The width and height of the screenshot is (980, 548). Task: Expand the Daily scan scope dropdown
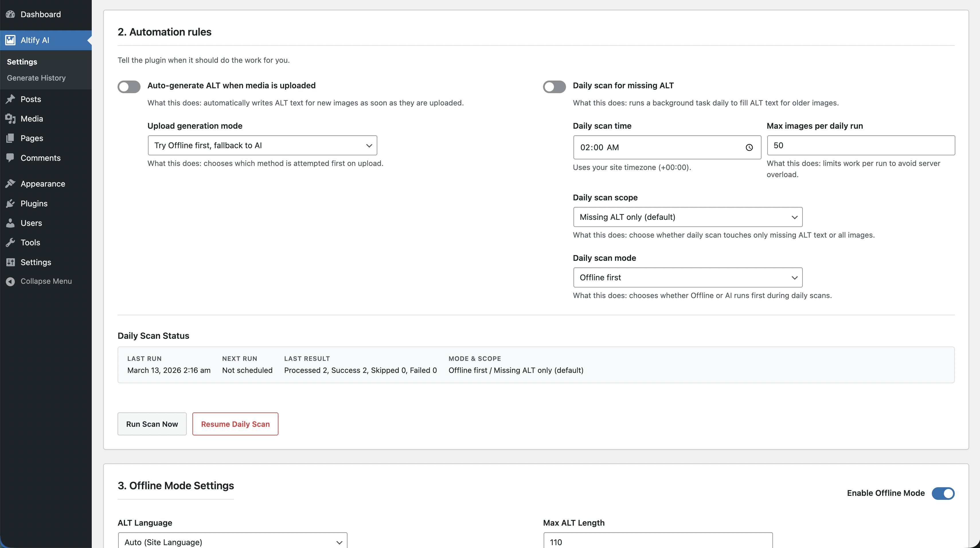pos(688,217)
